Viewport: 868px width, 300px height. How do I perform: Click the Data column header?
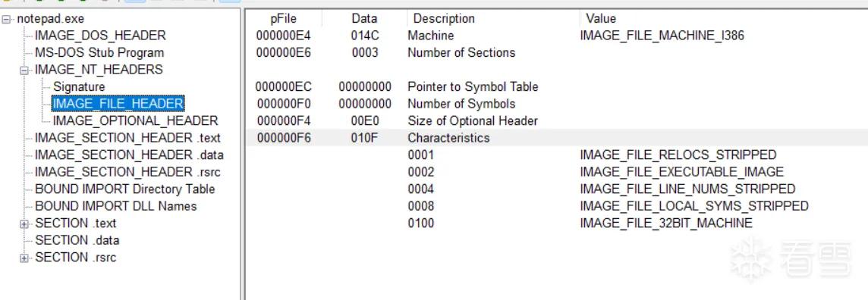click(364, 18)
